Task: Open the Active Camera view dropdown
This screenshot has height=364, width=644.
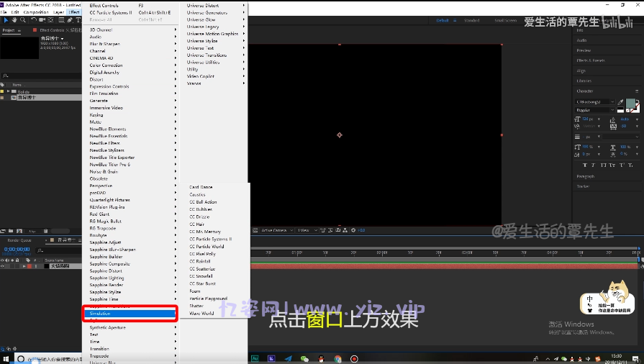Action: point(277,230)
